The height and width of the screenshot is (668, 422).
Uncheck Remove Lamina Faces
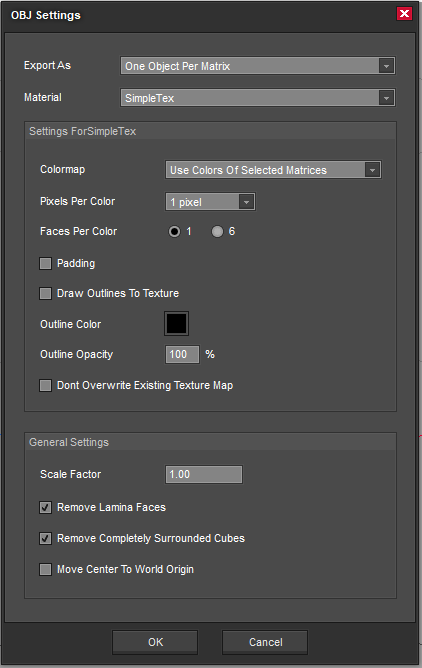(x=46, y=507)
